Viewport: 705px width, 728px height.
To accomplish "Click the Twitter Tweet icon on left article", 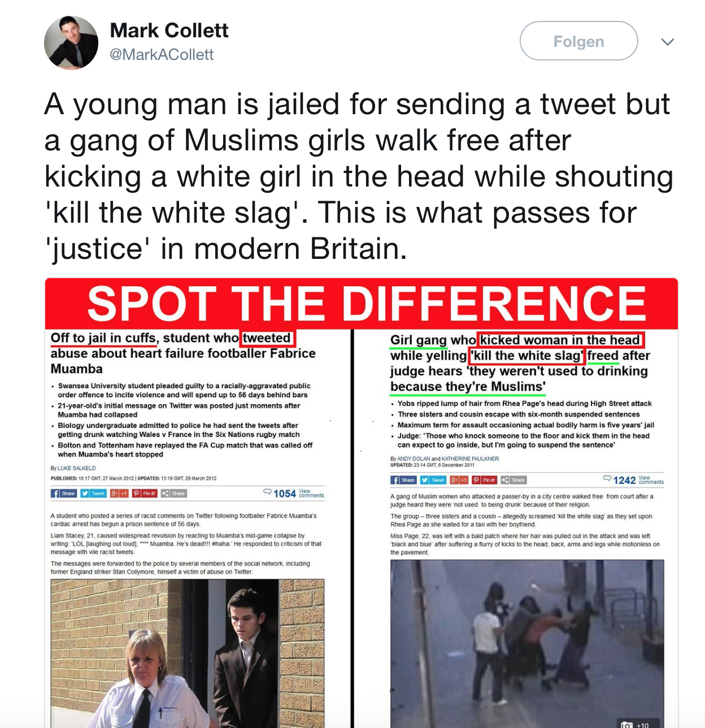I will tap(93, 493).
